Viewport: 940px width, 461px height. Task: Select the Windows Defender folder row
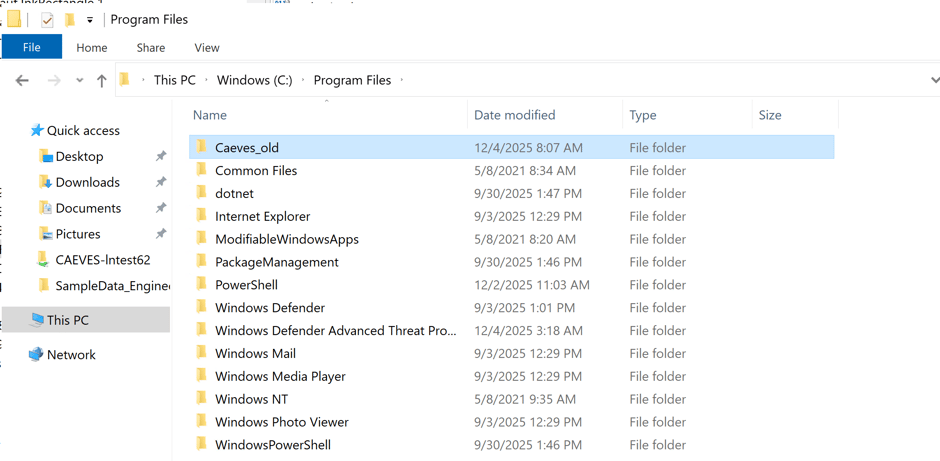tap(270, 308)
